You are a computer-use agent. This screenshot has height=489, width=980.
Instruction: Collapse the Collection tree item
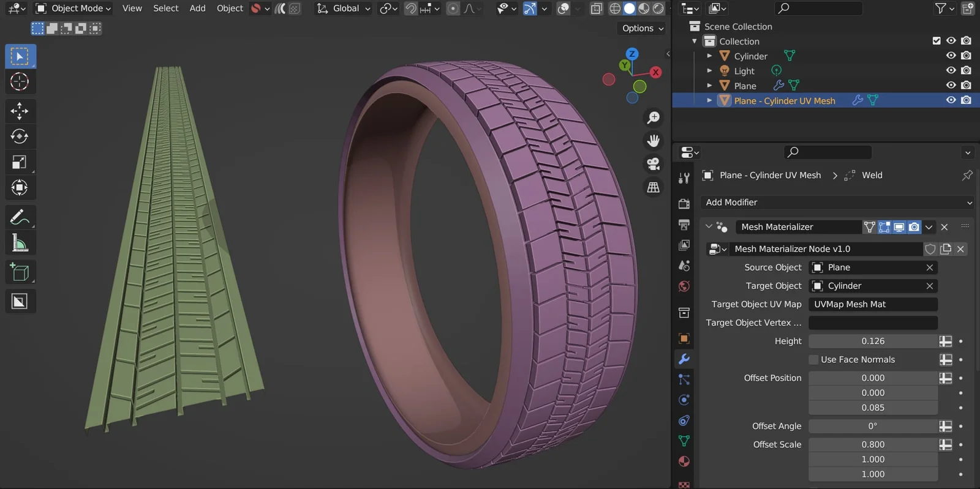(x=695, y=41)
